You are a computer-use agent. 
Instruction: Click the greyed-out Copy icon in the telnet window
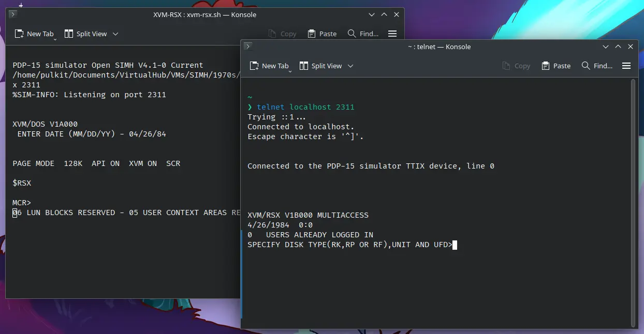click(516, 66)
